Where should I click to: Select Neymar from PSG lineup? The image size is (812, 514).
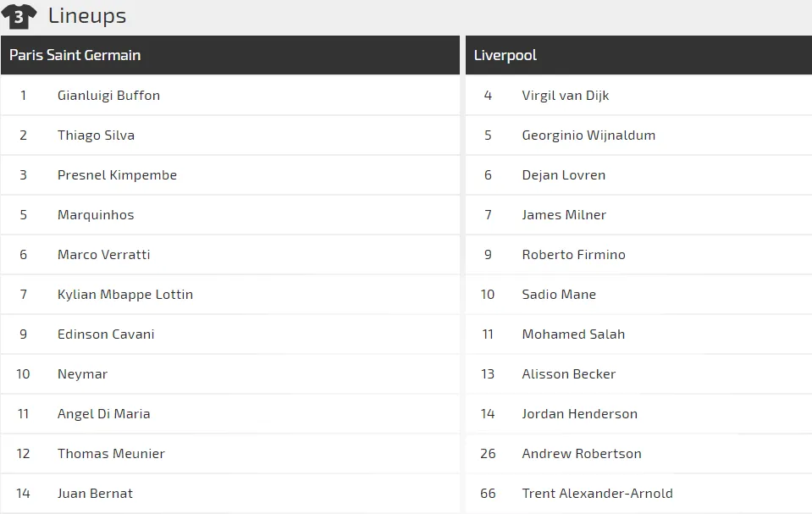tap(230, 374)
